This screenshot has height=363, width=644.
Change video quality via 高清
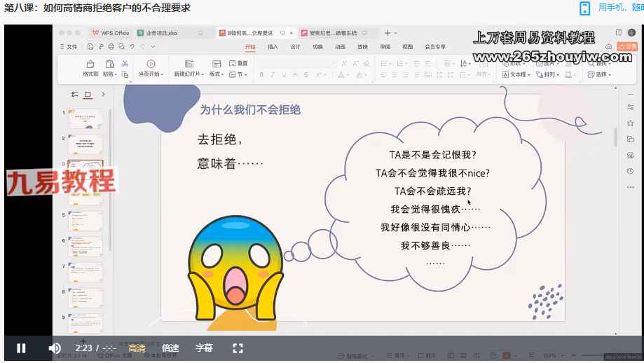[x=137, y=348]
